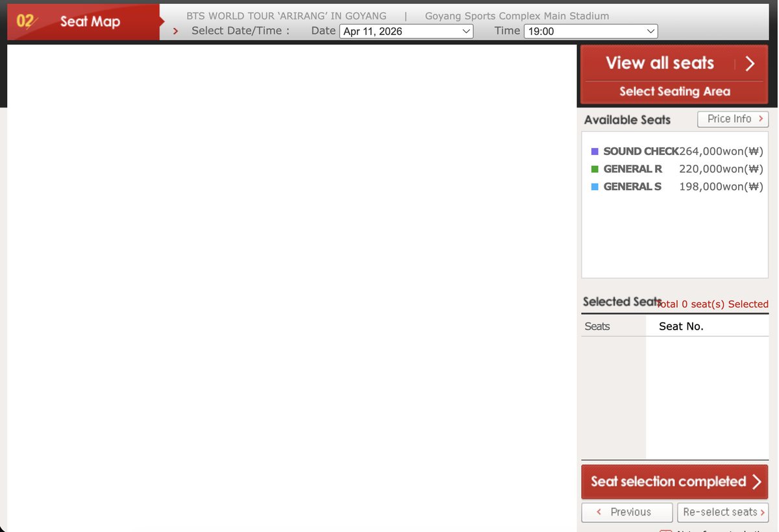This screenshot has height=532, width=779.
Task: Click the View all seats button
Action: 674,63
